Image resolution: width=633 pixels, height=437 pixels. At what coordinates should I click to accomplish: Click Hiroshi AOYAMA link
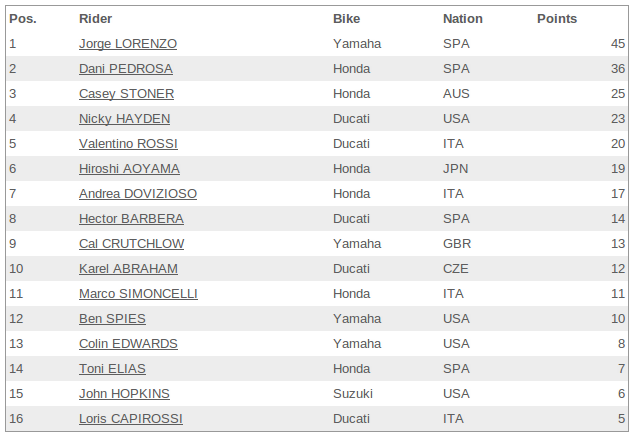pyautogui.click(x=129, y=169)
